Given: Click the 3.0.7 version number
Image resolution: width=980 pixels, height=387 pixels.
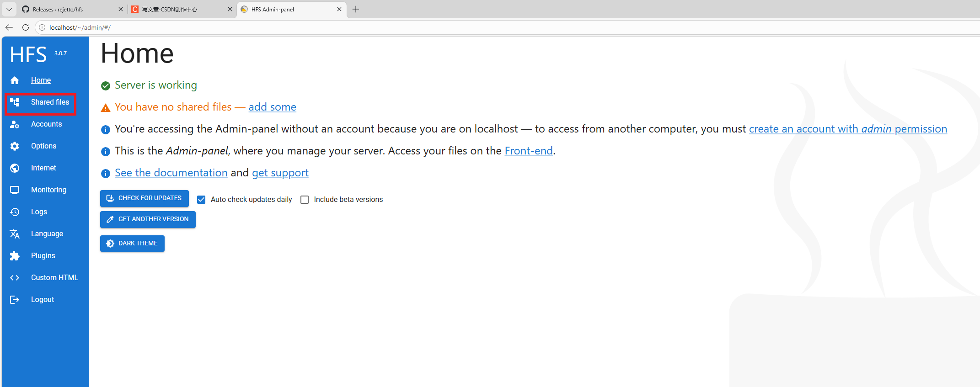Looking at the screenshot, I should 60,53.
